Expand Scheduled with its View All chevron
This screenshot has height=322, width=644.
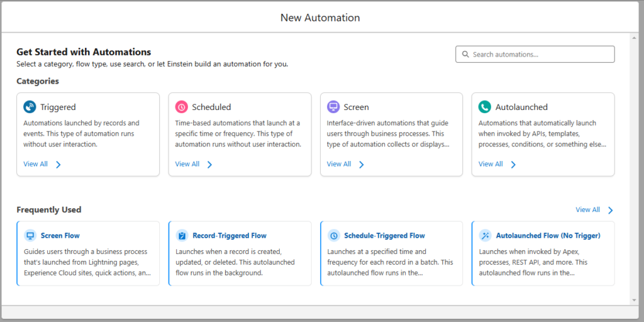[x=210, y=165]
